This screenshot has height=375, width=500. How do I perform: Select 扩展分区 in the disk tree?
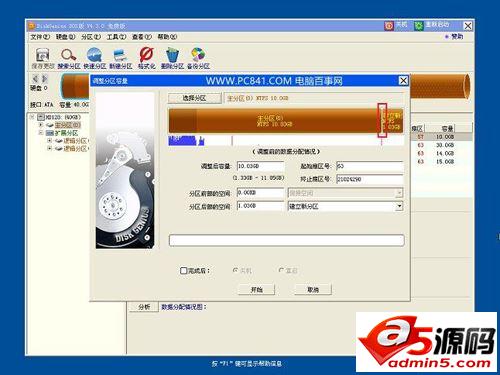click(66, 133)
